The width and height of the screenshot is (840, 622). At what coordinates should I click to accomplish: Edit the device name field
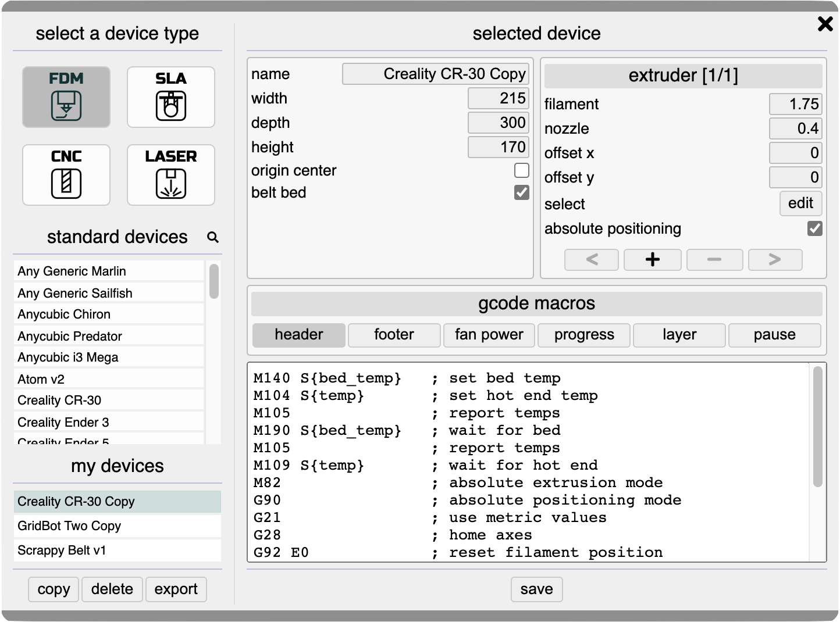(x=436, y=74)
